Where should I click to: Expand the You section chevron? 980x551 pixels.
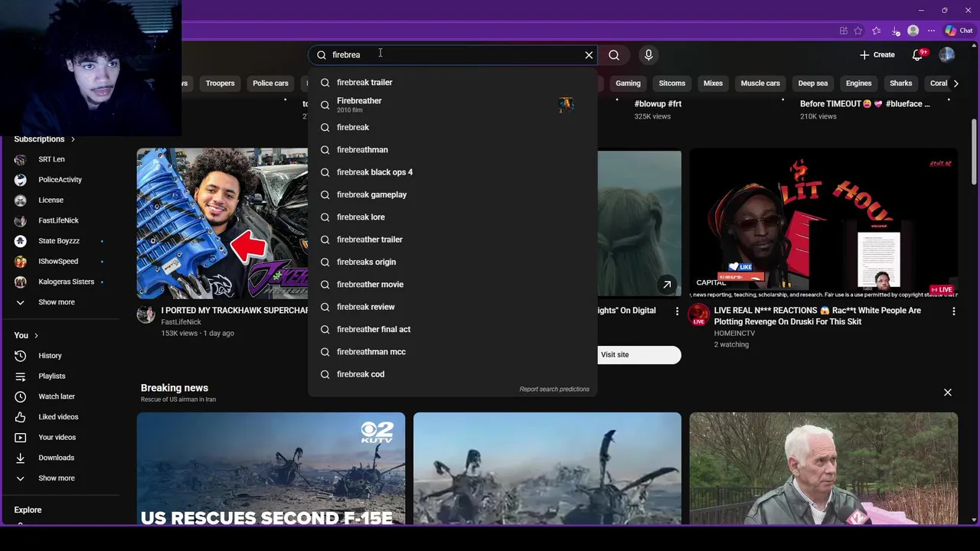[36, 335]
